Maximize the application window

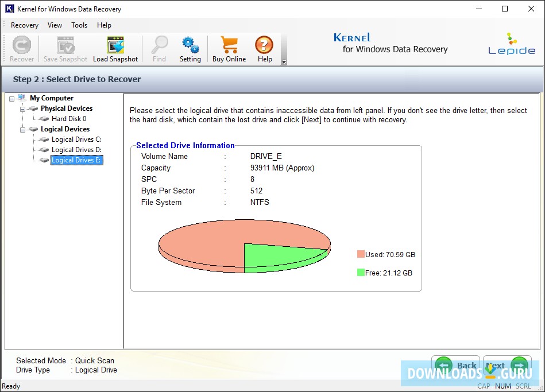pyautogui.click(x=505, y=9)
